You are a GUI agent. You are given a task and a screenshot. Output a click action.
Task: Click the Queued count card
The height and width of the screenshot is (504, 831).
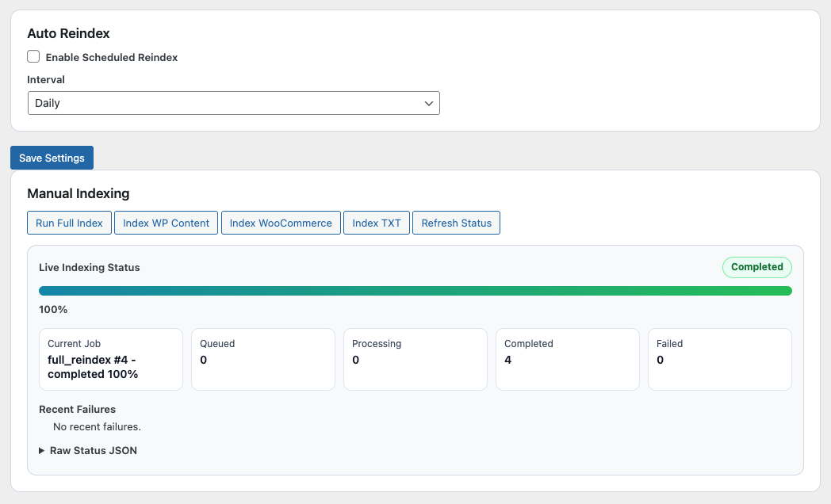click(263, 360)
